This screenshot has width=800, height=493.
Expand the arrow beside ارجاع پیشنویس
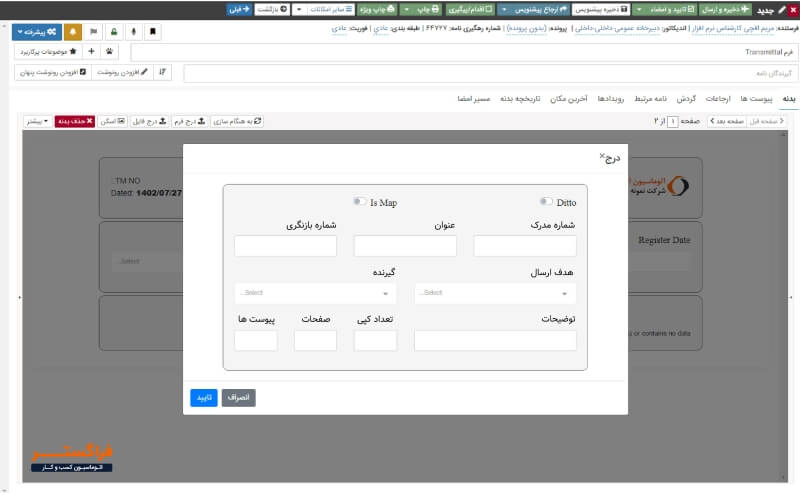coord(504,9)
